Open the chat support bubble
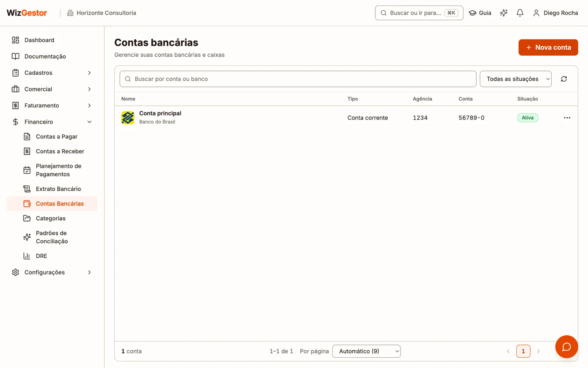The height and width of the screenshot is (368, 588). point(566,347)
